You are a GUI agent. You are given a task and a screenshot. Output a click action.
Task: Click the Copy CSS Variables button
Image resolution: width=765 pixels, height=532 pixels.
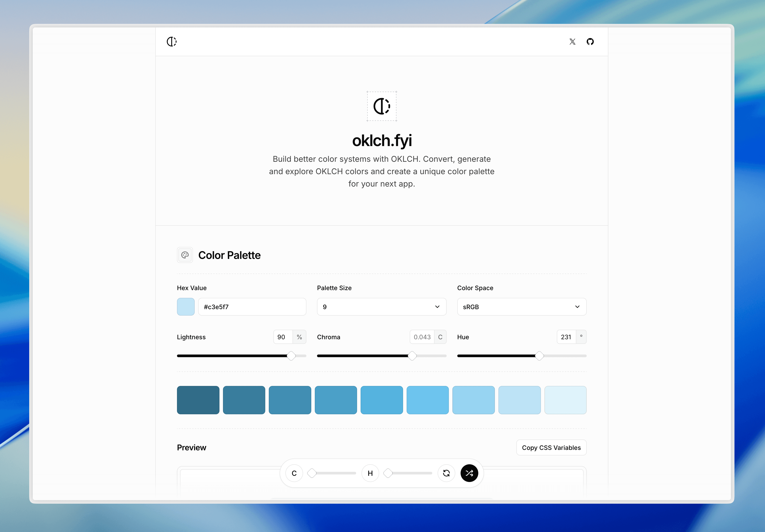(552, 448)
